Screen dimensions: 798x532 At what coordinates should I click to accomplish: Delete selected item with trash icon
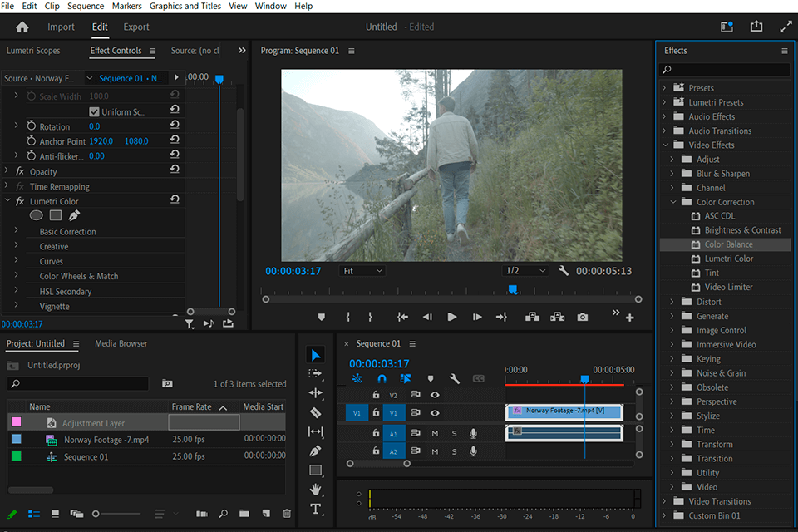(x=287, y=514)
